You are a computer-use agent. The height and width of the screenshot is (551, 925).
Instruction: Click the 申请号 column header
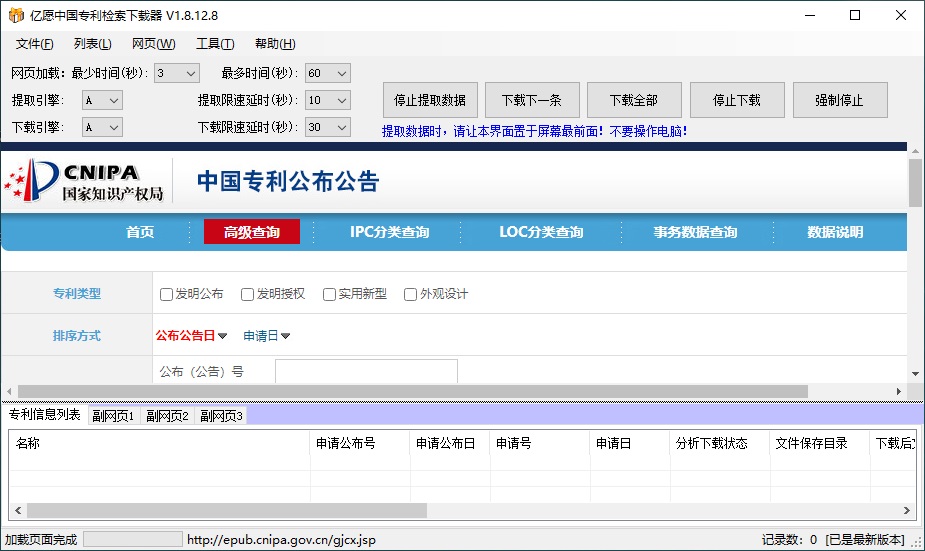[540, 444]
